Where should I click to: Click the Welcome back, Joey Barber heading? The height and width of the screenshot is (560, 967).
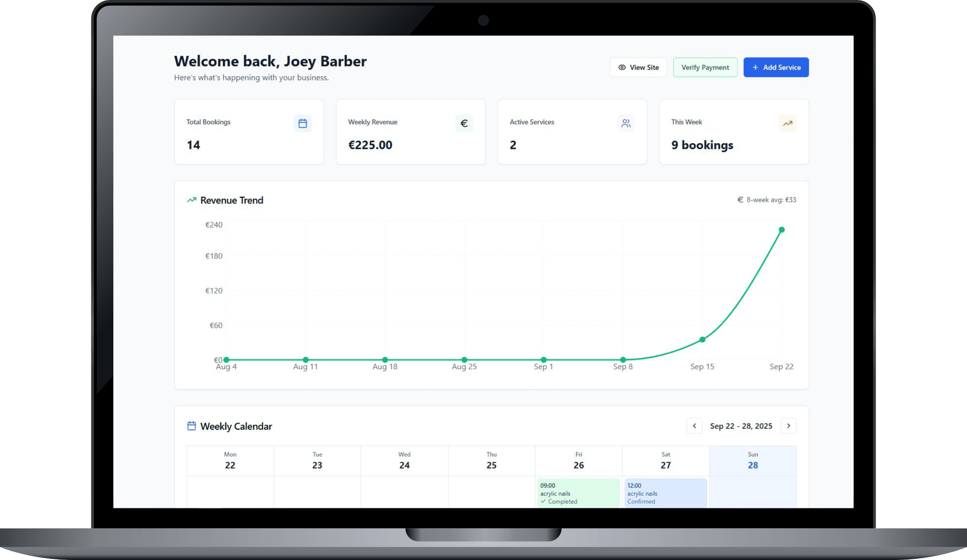(x=270, y=61)
